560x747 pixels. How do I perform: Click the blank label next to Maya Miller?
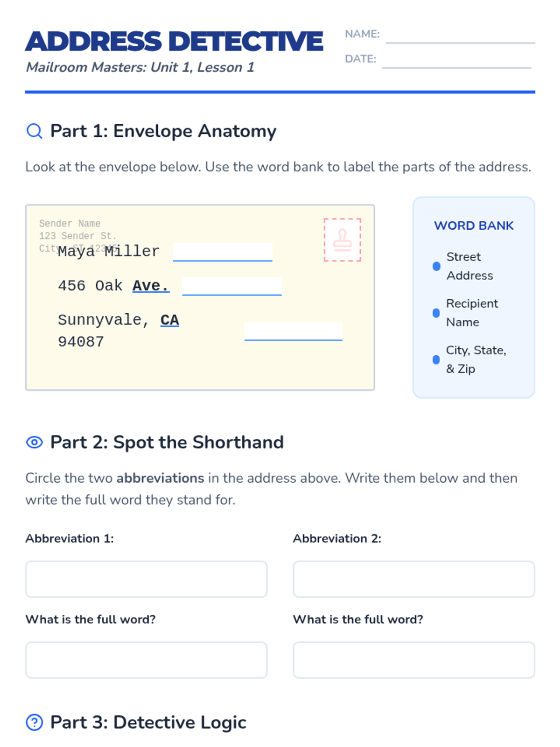(223, 252)
